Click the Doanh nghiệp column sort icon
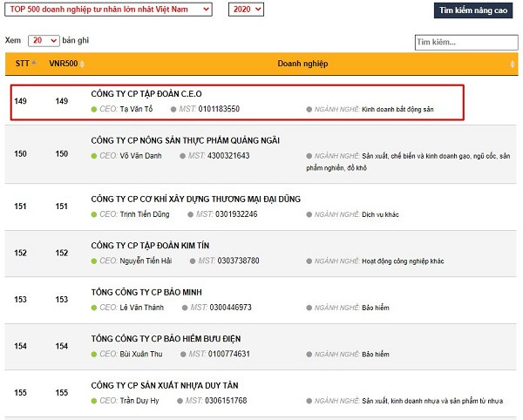The height and width of the screenshot is (420, 523). pos(513,64)
